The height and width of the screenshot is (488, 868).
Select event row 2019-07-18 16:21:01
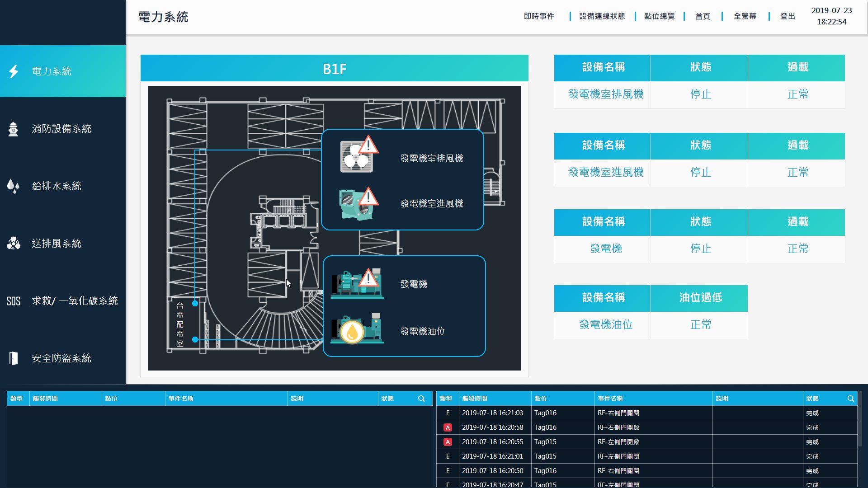pyautogui.click(x=646, y=456)
